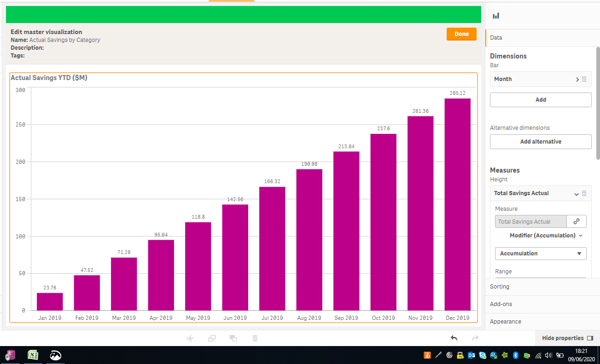Image resolution: width=600 pixels, height=364 pixels.
Task: Click the scissors cut icon
Action: coord(190,338)
